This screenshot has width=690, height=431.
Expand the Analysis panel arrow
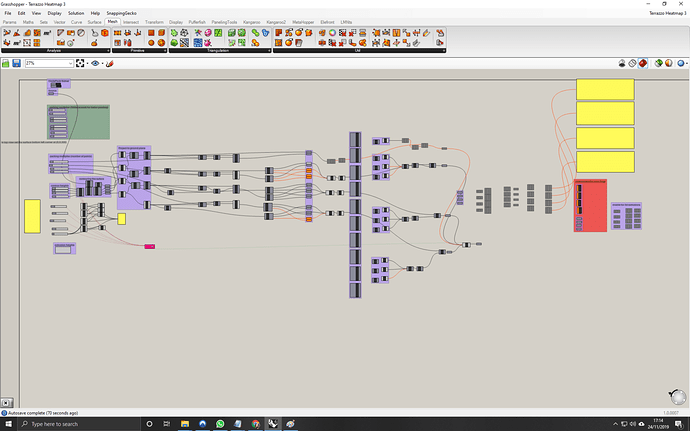(x=108, y=51)
